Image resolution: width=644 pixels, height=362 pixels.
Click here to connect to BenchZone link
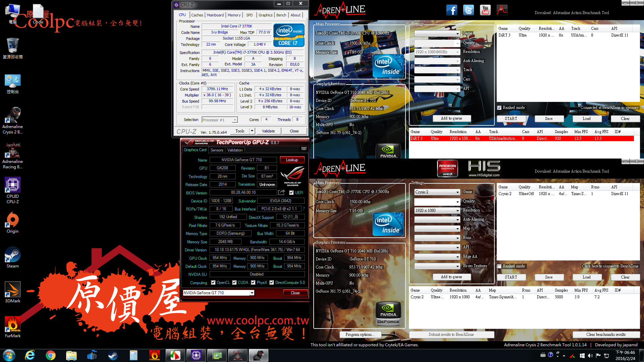[x=610, y=266]
